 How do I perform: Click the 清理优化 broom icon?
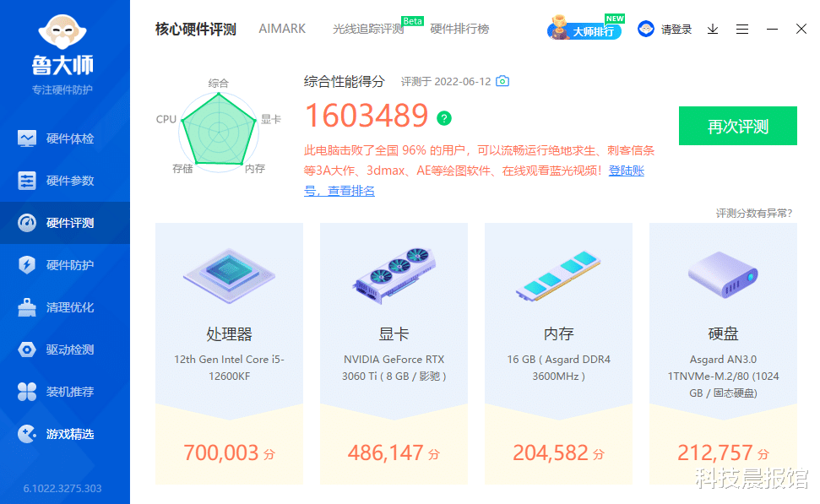click(x=27, y=307)
